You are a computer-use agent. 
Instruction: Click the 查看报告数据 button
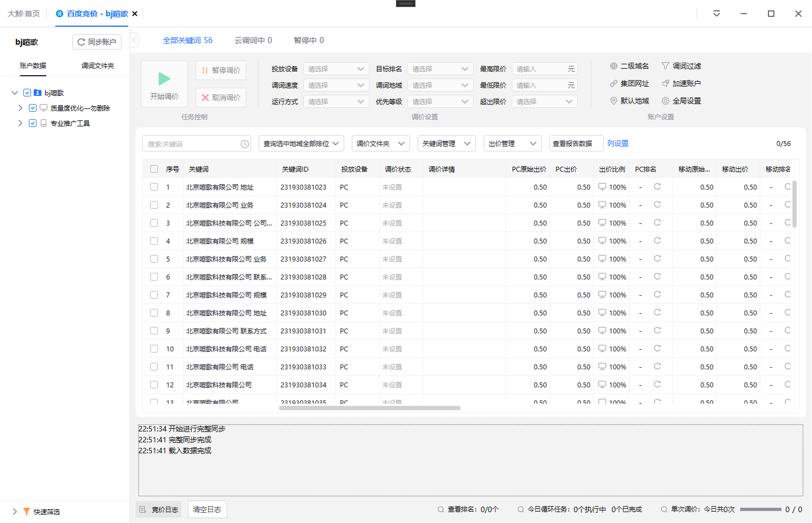(x=576, y=143)
